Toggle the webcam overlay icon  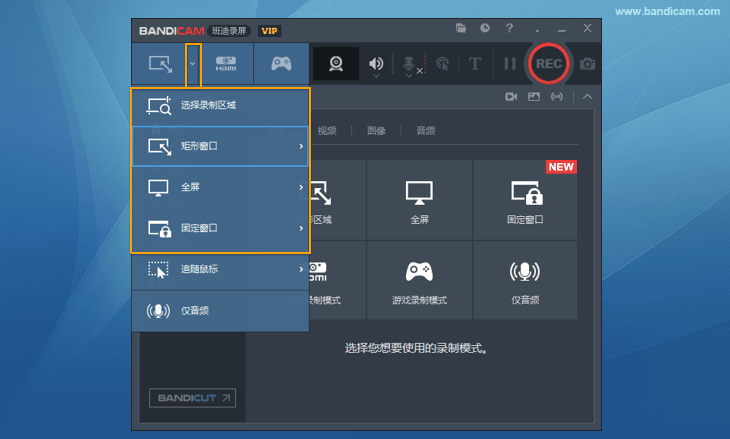click(x=338, y=64)
